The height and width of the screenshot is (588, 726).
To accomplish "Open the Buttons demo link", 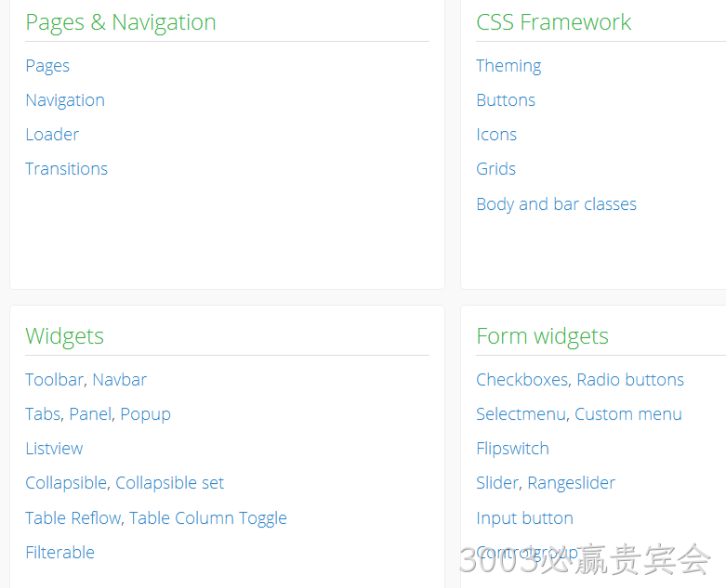I will click(x=506, y=100).
